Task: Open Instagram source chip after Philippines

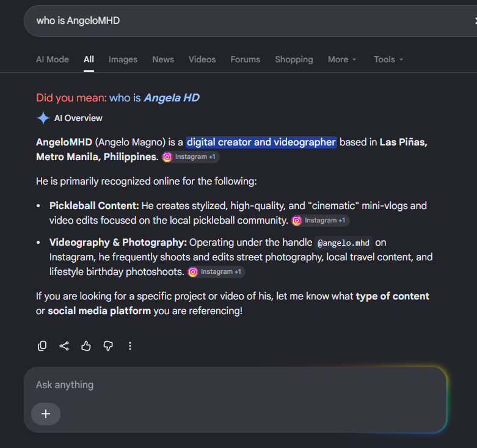Action: click(x=191, y=157)
